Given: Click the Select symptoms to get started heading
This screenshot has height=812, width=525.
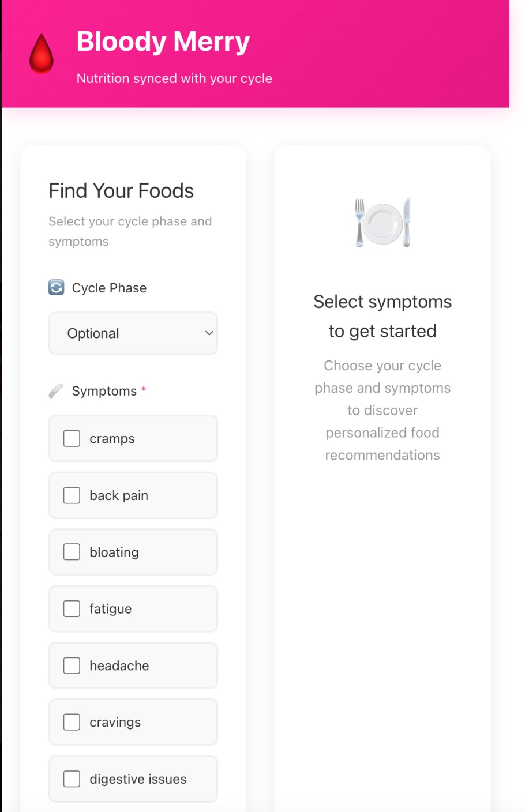Looking at the screenshot, I should (382, 316).
